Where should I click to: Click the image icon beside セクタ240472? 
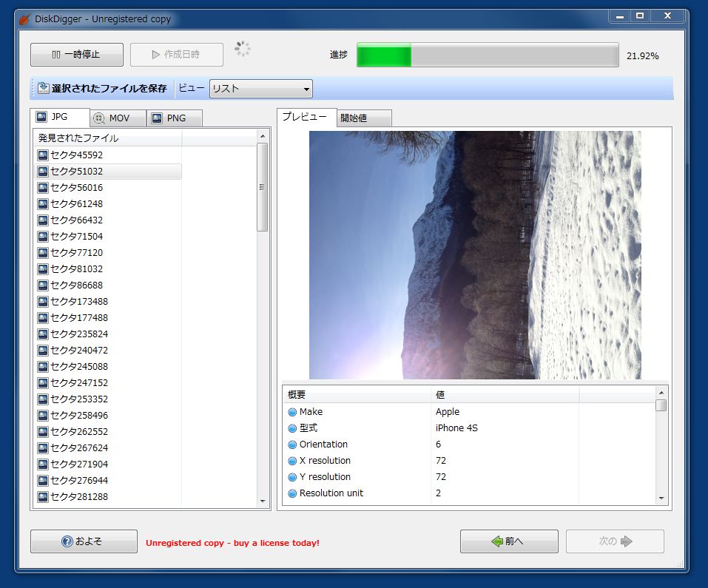coord(43,350)
